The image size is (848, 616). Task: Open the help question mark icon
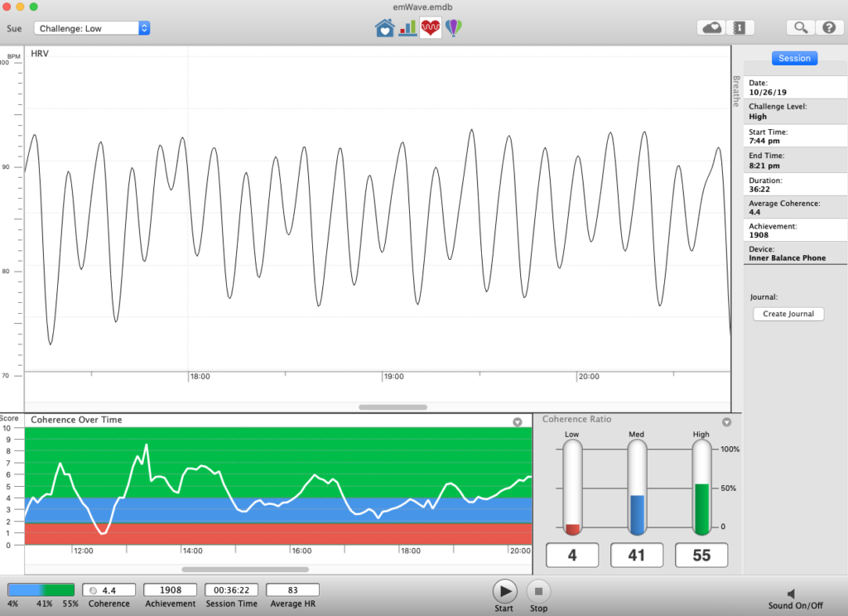[x=828, y=28]
